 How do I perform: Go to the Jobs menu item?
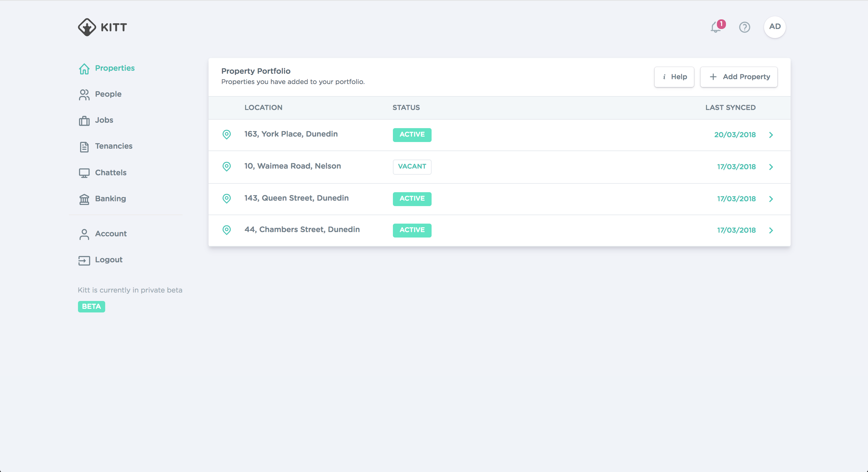click(x=104, y=120)
